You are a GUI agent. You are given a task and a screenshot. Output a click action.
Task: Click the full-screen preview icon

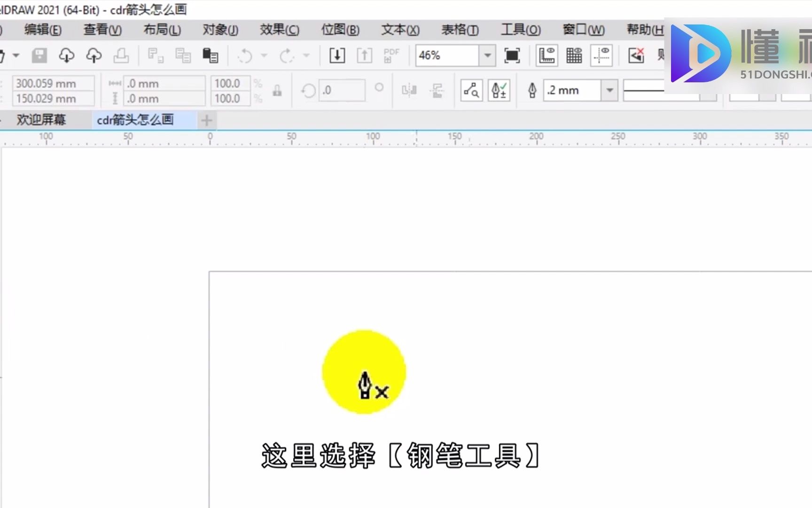pyautogui.click(x=512, y=56)
